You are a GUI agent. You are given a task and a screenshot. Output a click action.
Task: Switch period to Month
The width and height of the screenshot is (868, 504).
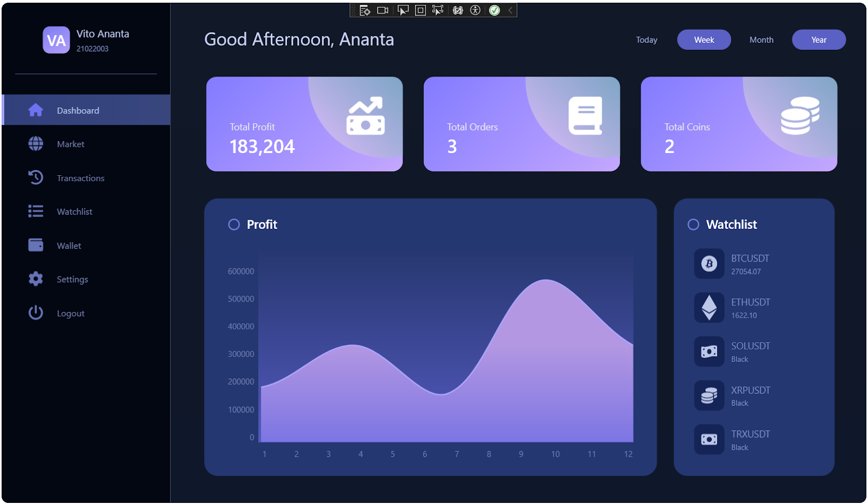point(762,40)
